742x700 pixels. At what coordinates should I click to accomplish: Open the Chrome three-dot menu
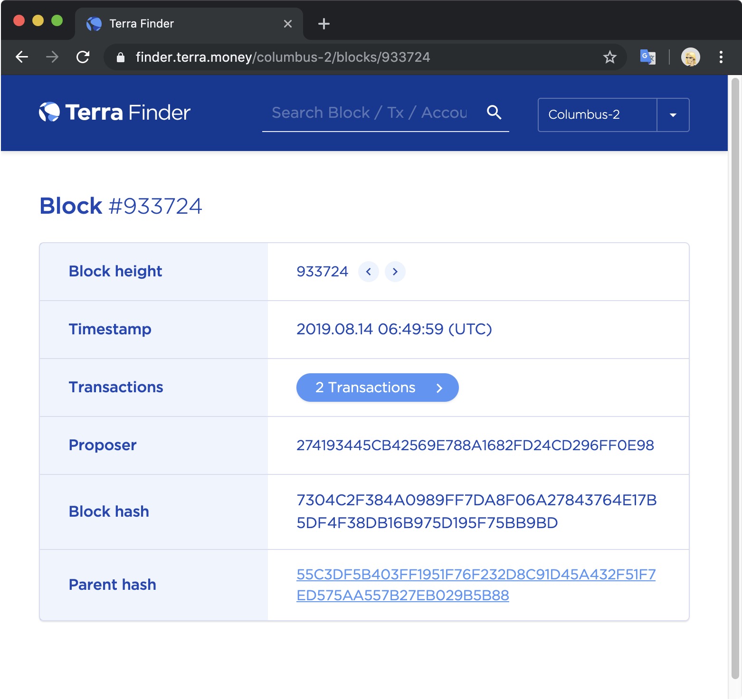pos(721,57)
